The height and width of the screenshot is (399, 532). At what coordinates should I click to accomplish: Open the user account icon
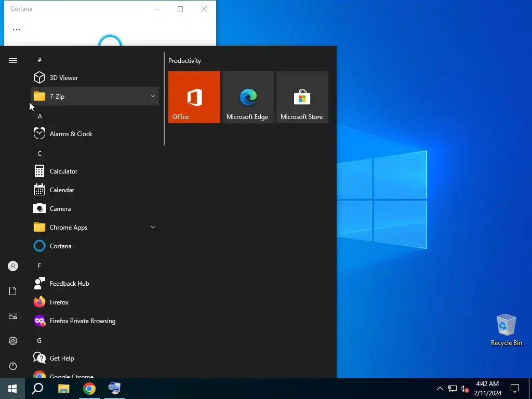pyautogui.click(x=13, y=266)
